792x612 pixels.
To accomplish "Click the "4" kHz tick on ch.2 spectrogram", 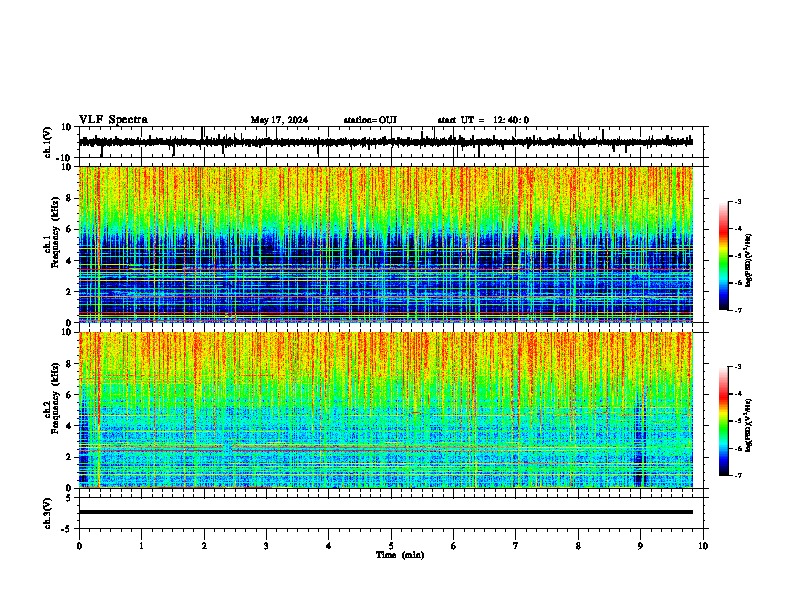I will click(69, 426).
